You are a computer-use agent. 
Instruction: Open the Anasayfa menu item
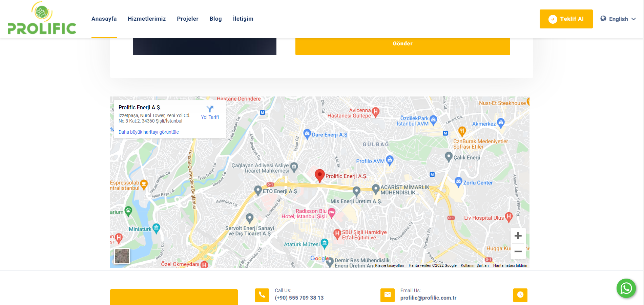pos(104,19)
